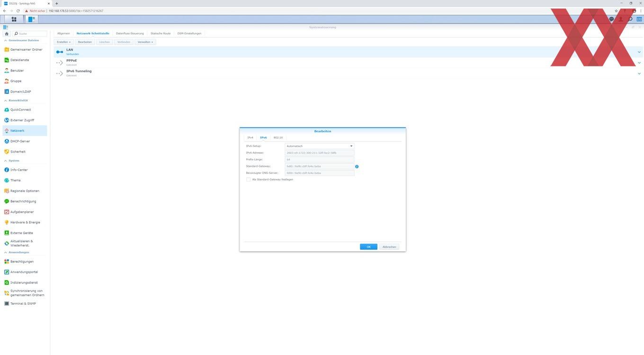Screen dimensions: 644x355
Task: Open the DSM main menu grid icon
Action: coord(14,19)
